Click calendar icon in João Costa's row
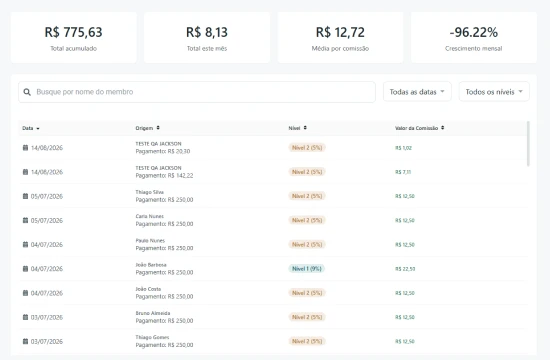 click(25, 293)
